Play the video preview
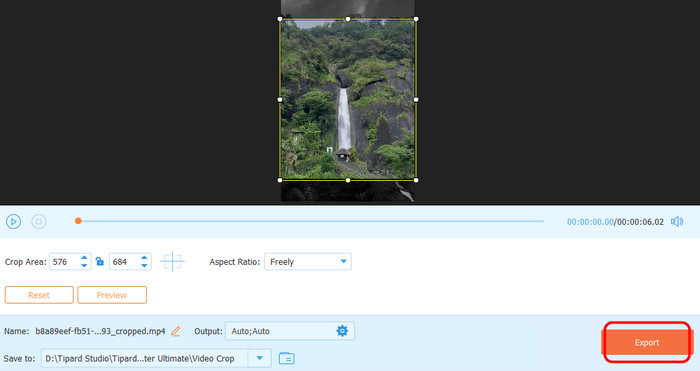This screenshot has height=371, width=700. click(x=13, y=221)
